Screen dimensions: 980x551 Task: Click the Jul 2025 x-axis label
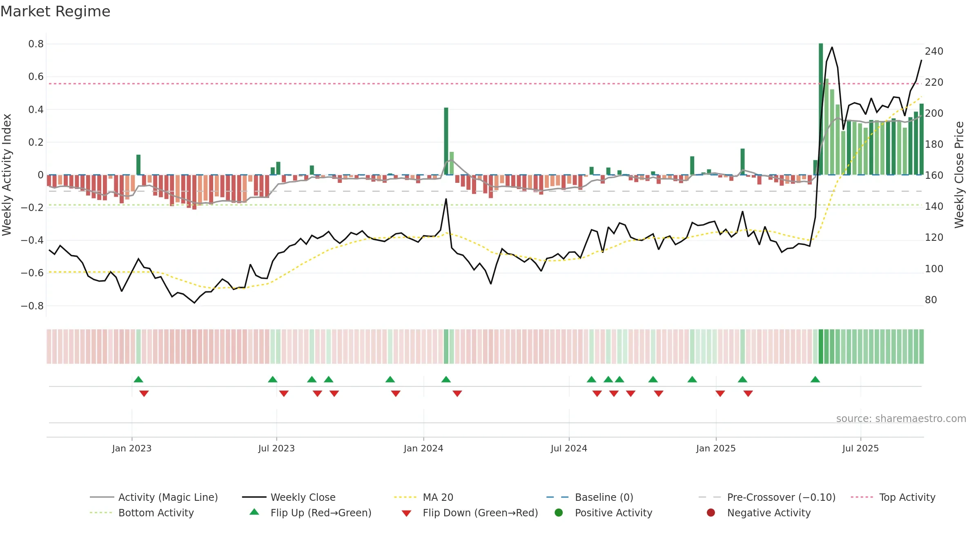click(860, 448)
